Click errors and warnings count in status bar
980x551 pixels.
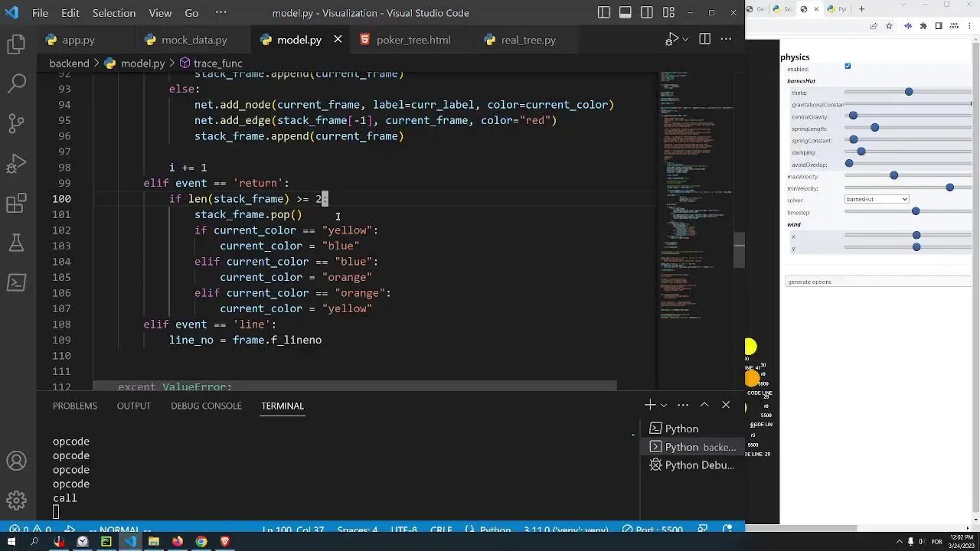[x=31, y=529]
